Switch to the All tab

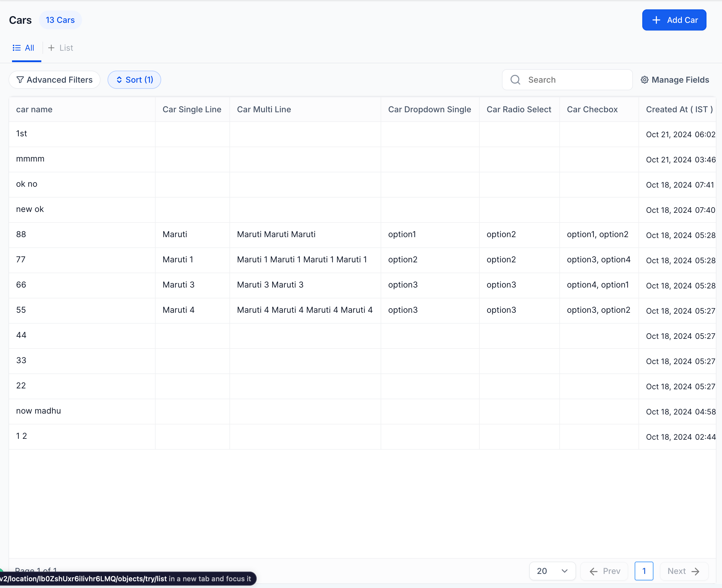pyautogui.click(x=24, y=48)
